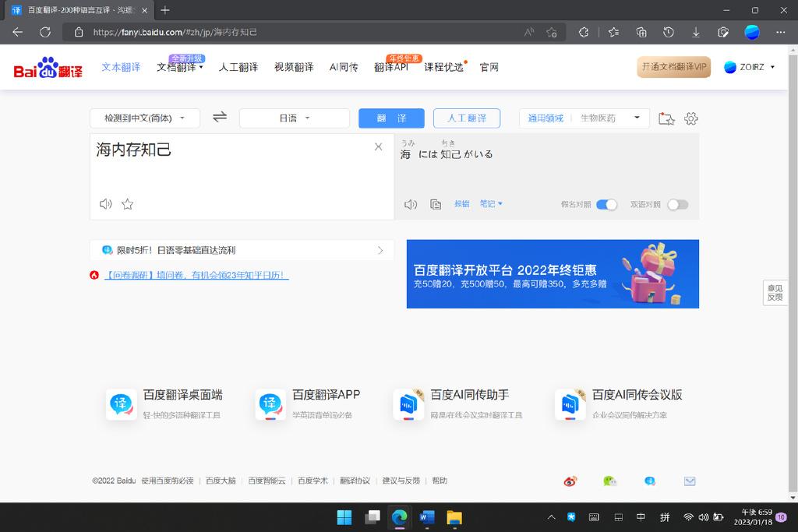Expand translation domain dropdown arrow
This screenshot has height=532, width=798.
pyautogui.click(x=637, y=118)
